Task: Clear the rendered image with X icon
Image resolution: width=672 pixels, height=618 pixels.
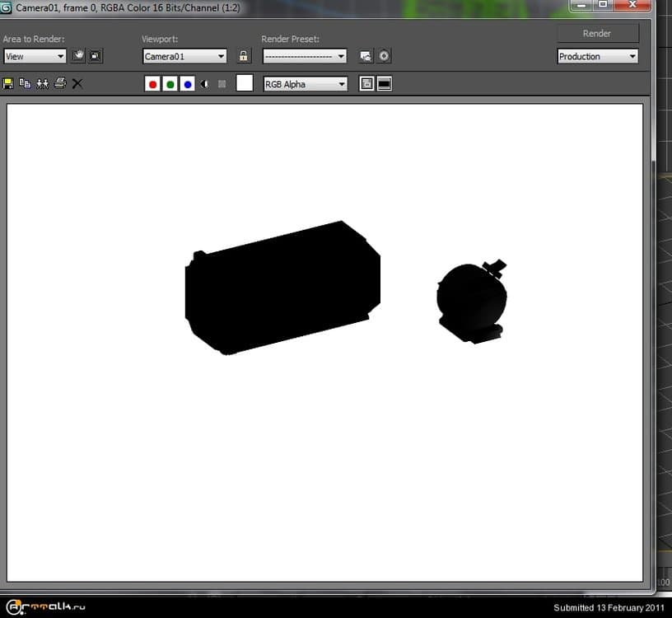Action: click(x=77, y=83)
